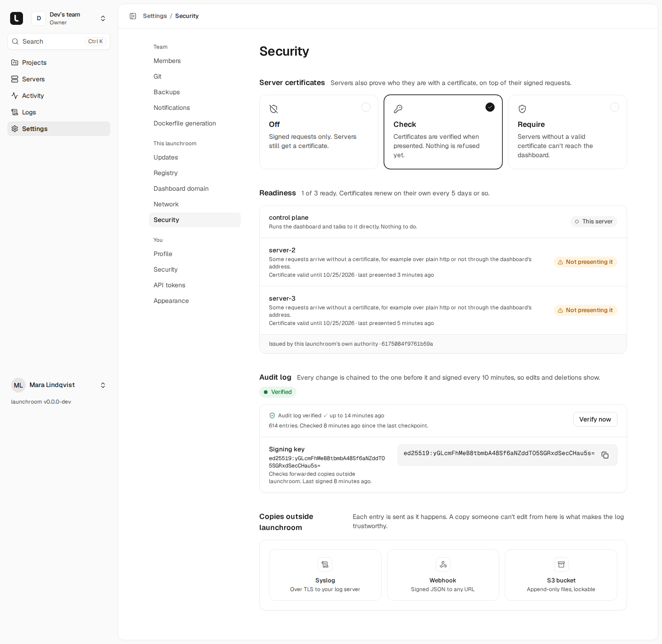Click Ctrl K shortcut badge

[x=96, y=41]
